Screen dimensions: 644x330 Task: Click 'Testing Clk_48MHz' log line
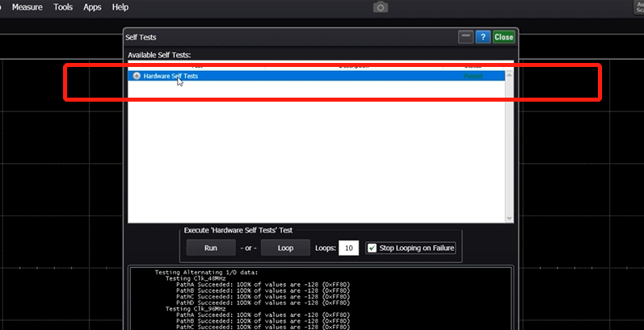pyautogui.click(x=196, y=278)
